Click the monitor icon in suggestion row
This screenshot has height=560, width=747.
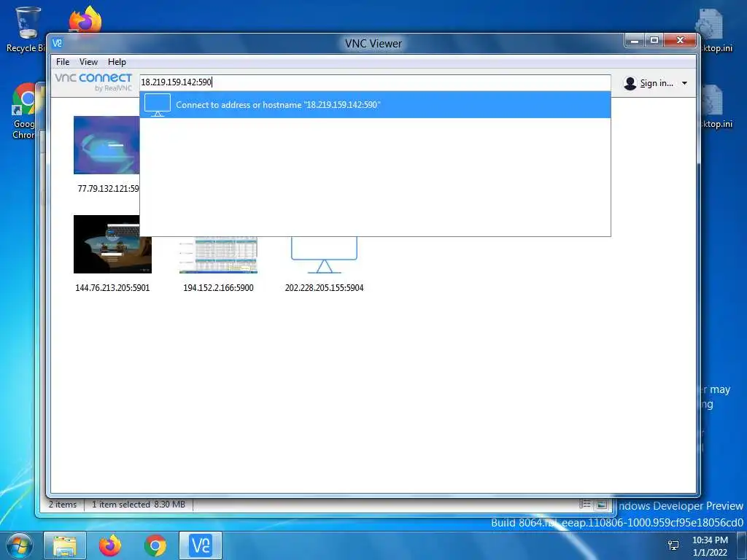(158, 105)
